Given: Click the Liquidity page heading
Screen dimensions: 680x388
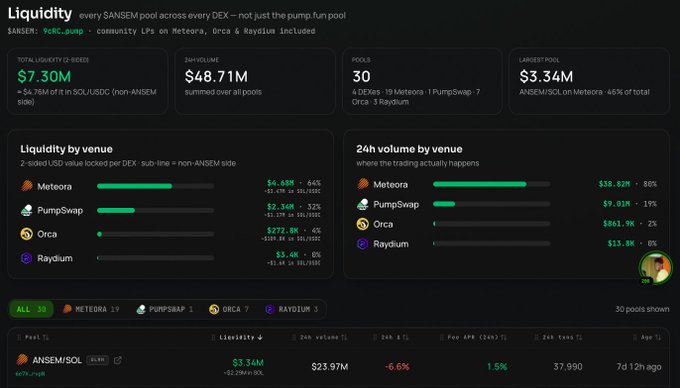Looking at the screenshot, I should pyautogui.click(x=40, y=14).
